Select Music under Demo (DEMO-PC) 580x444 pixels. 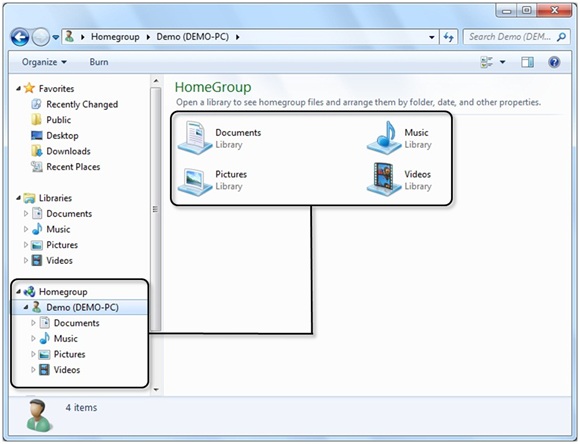[65, 339]
